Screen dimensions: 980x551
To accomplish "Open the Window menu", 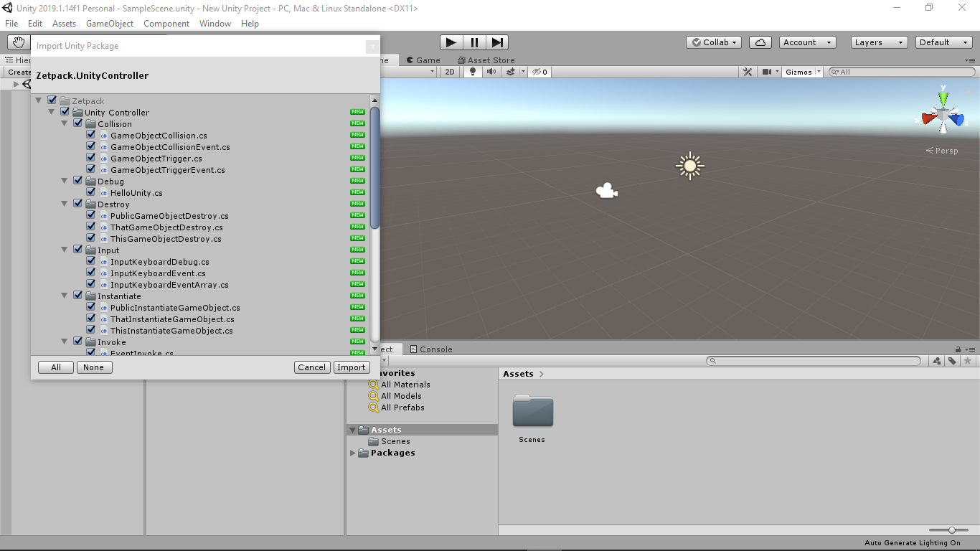I will click(215, 24).
